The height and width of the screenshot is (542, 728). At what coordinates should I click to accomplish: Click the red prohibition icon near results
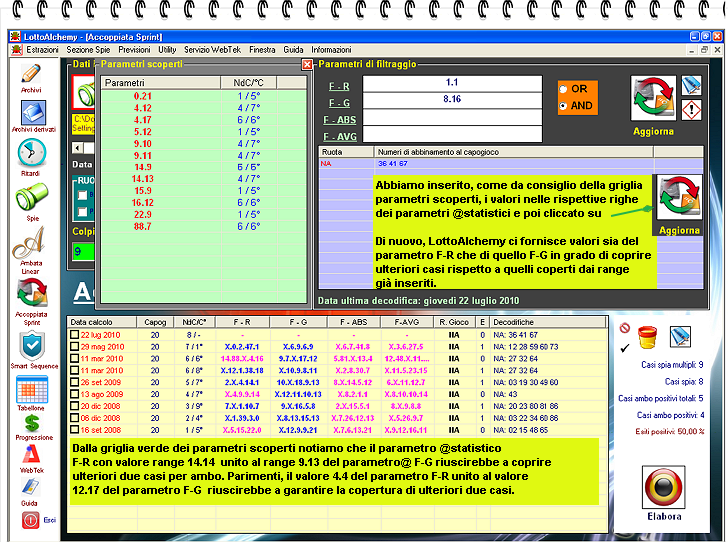point(624,328)
